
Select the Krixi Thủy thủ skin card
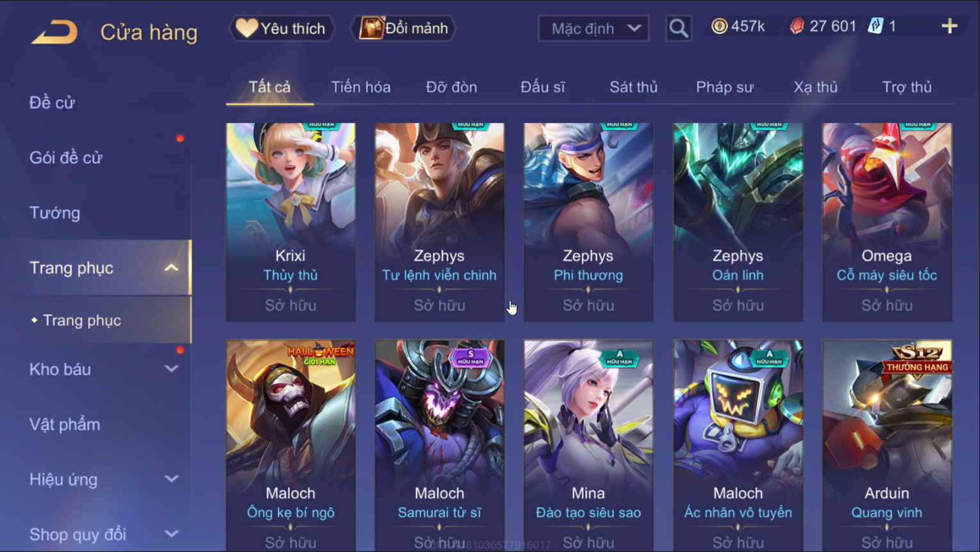(290, 222)
